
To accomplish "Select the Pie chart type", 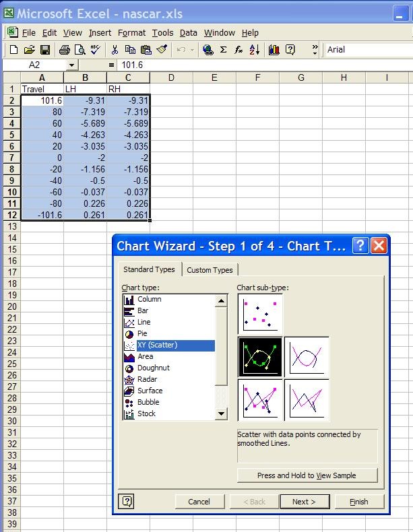I will [x=144, y=333].
